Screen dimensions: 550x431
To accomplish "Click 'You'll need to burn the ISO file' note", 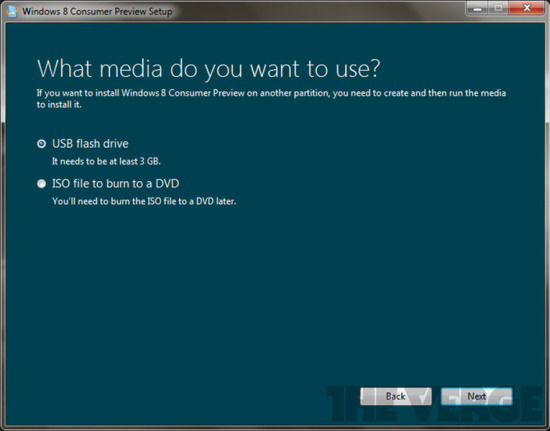I will tap(144, 201).
